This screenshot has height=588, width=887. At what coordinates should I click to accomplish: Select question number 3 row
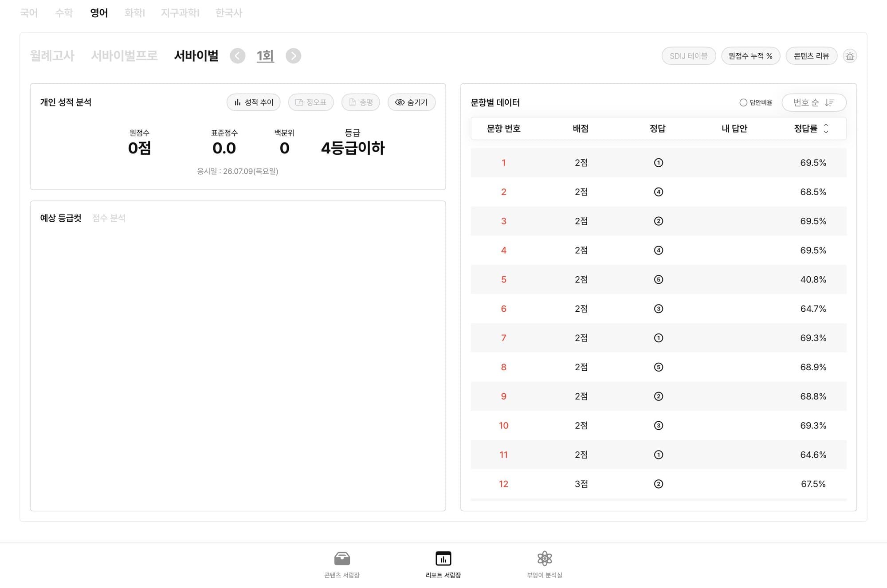(659, 221)
